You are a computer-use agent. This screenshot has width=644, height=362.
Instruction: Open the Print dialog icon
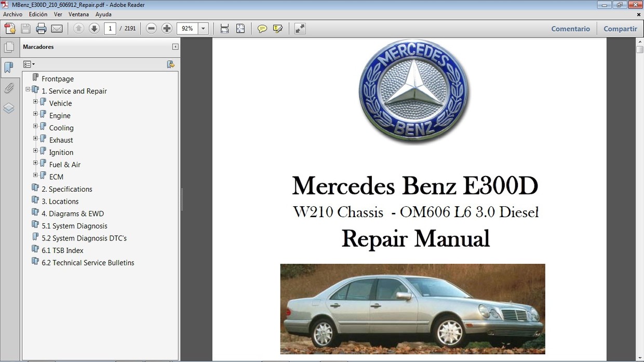(41, 28)
